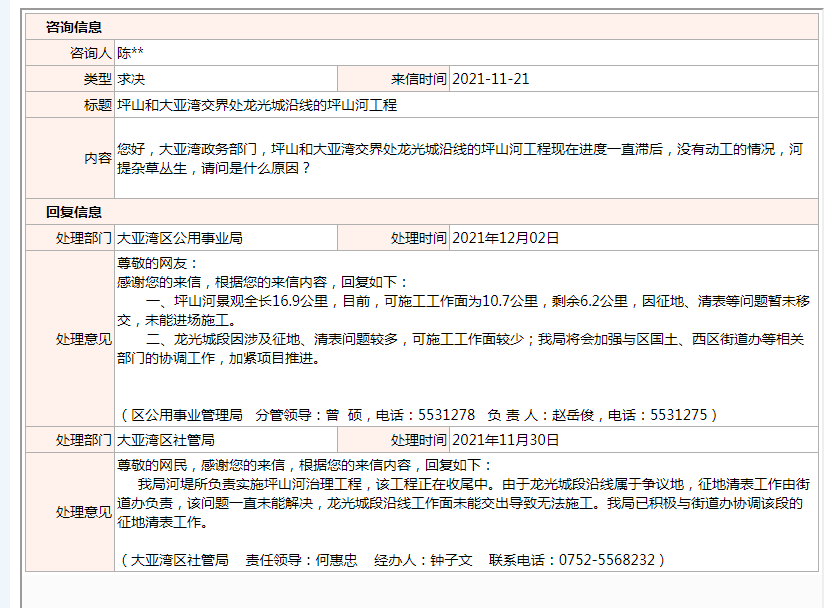The height and width of the screenshot is (608, 824).
Task: Click the 内容 label cell
Action: click(98, 158)
